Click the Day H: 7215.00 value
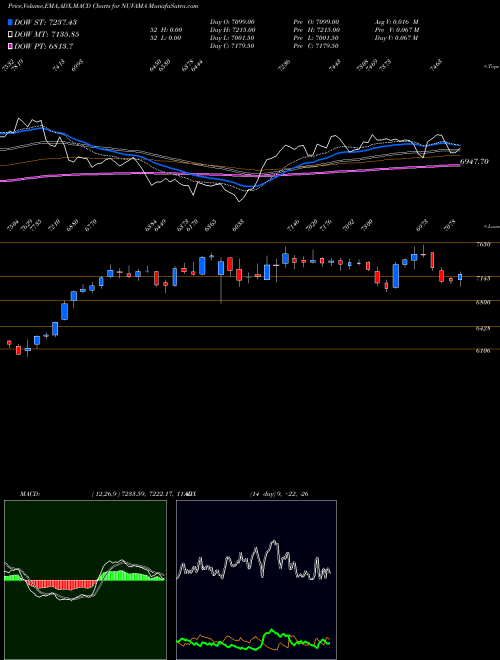 232,30
